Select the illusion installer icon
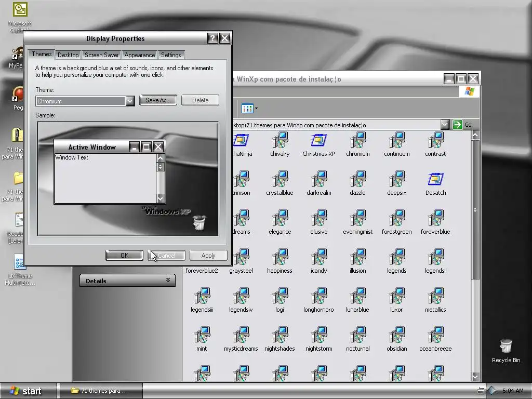 click(x=357, y=257)
